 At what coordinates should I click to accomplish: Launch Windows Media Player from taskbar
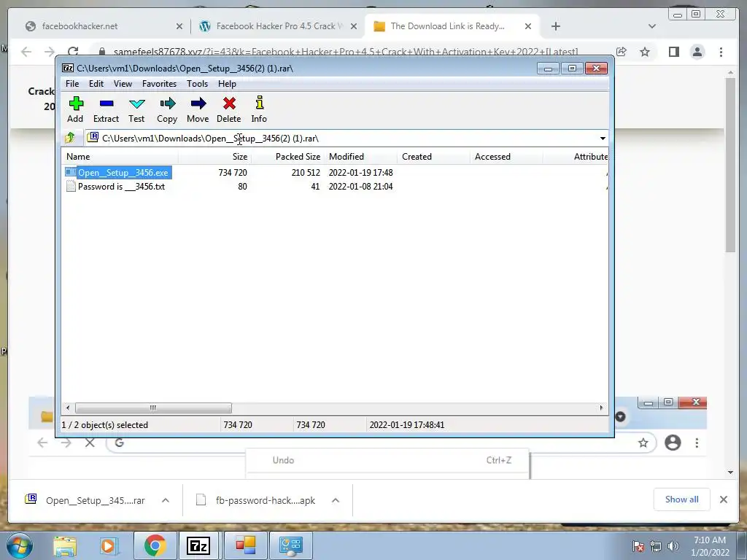click(x=108, y=545)
